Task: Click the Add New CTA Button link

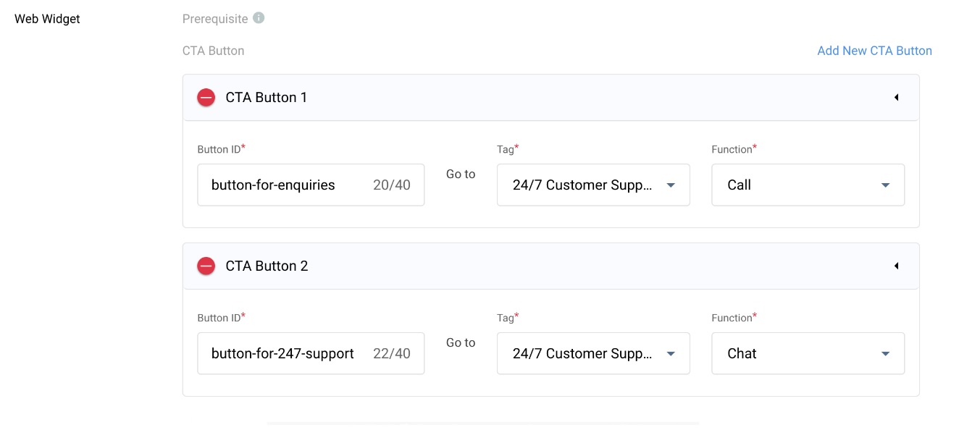Action: (874, 51)
